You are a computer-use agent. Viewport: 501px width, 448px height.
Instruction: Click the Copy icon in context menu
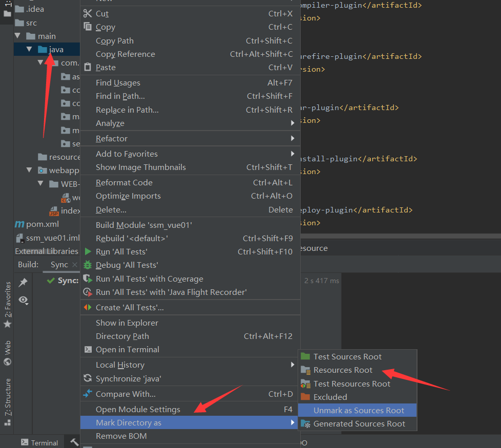pos(87,27)
